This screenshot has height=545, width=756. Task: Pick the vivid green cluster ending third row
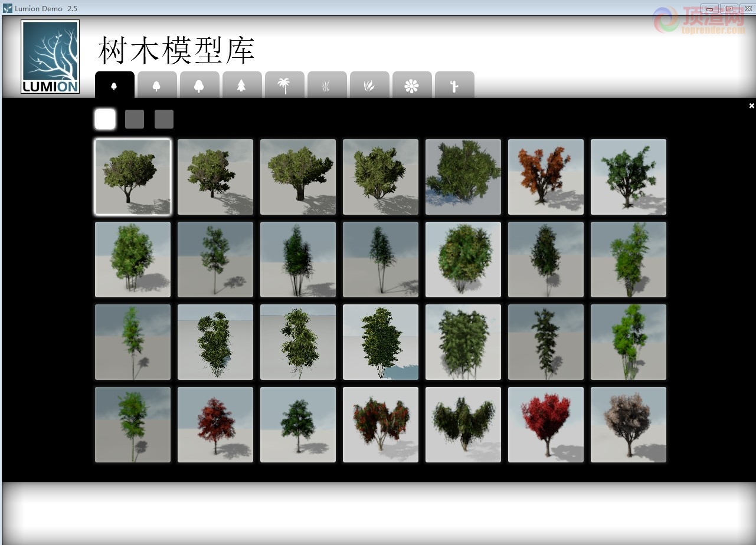[x=629, y=342]
